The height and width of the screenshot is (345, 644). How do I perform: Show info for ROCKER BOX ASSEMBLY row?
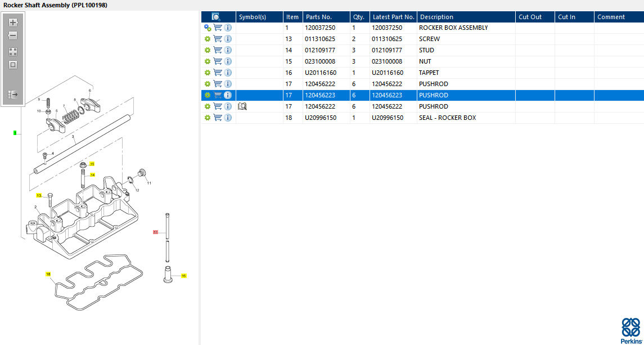pos(228,28)
